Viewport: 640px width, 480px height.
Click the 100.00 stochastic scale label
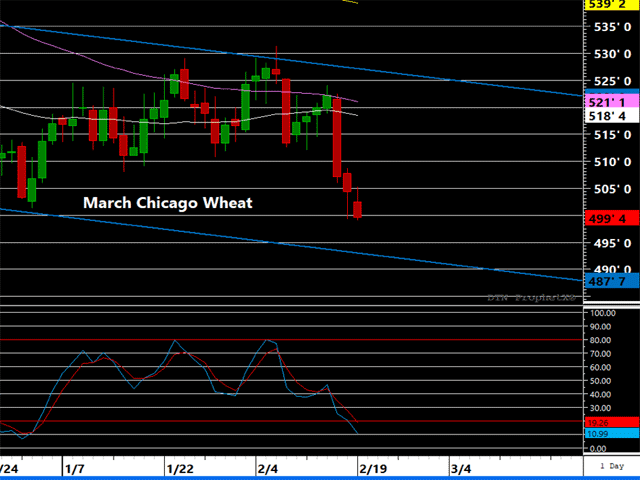604,313
